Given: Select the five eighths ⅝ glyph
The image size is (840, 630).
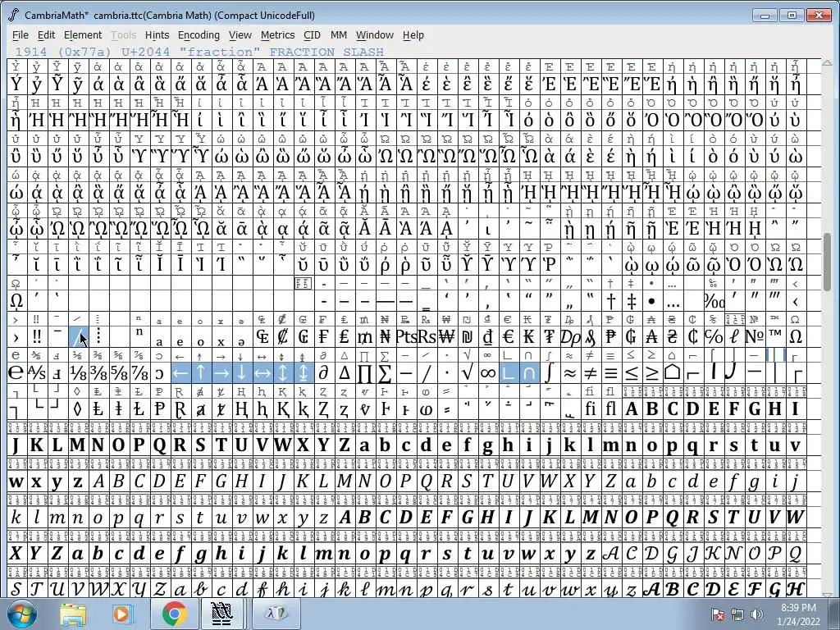Looking at the screenshot, I should [119, 373].
